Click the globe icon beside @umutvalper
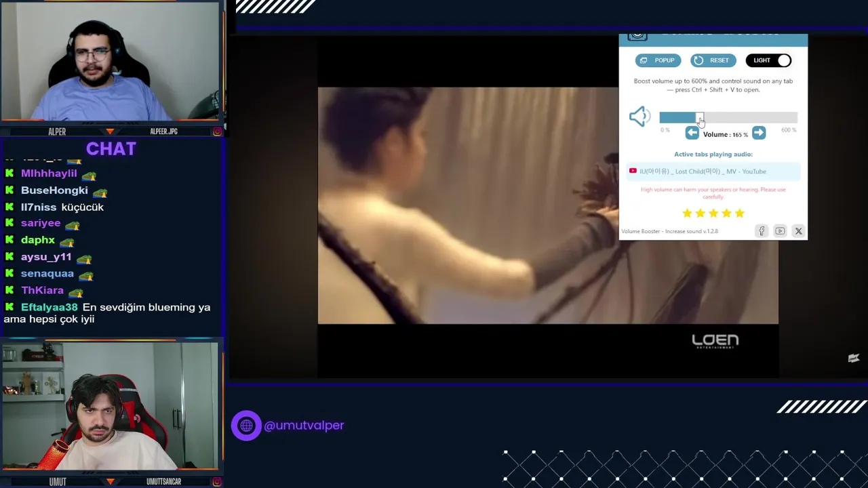868x488 pixels. 246,426
